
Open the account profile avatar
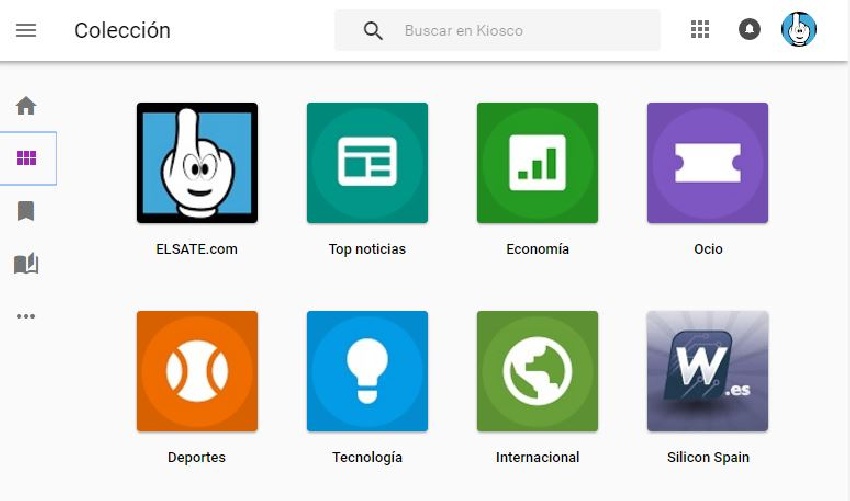(x=799, y=29)
